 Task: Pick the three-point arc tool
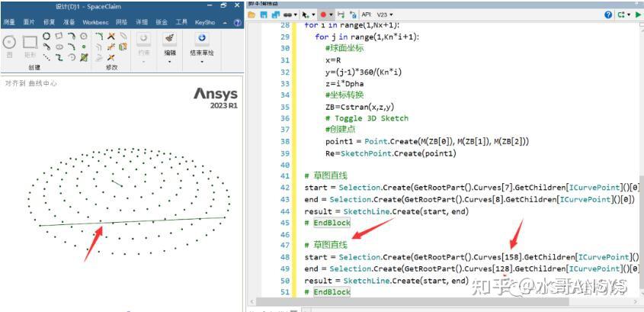click(x=72, y=47)
